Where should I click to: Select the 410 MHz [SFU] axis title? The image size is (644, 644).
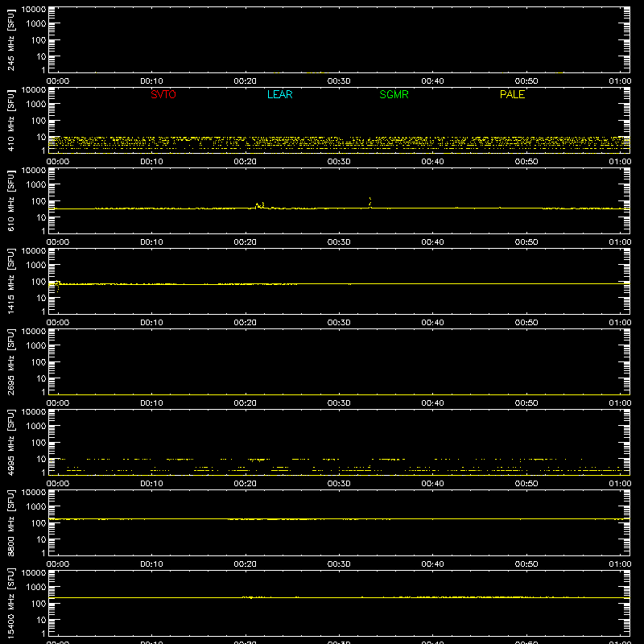point(11,121)
